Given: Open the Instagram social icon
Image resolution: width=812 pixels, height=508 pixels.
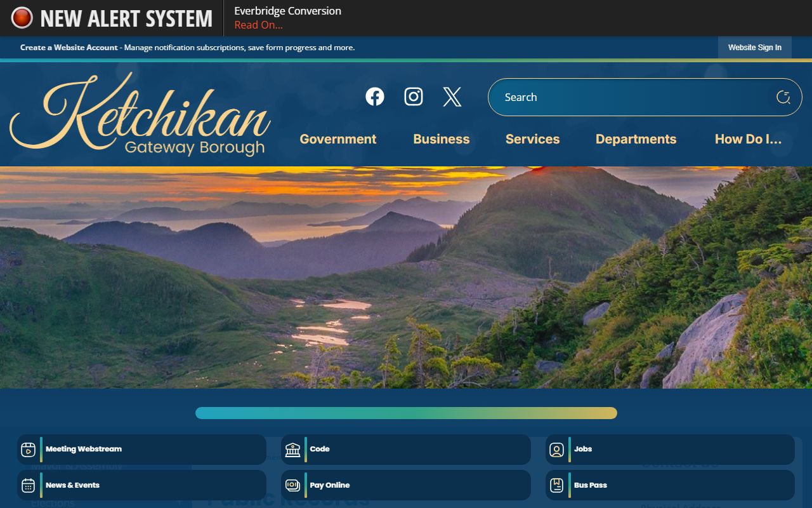Looking at the screenshot, I should pos(414,97).
